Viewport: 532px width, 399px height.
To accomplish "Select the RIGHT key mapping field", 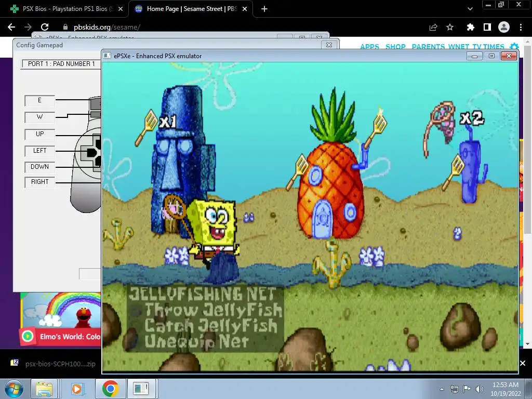I will 39,182.
